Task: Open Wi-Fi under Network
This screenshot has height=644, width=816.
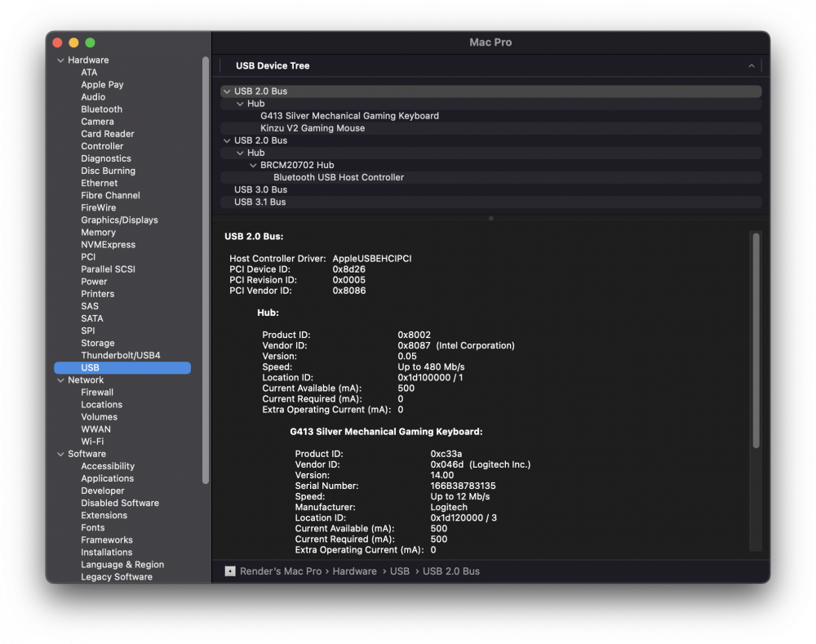Action: (92, 442)
